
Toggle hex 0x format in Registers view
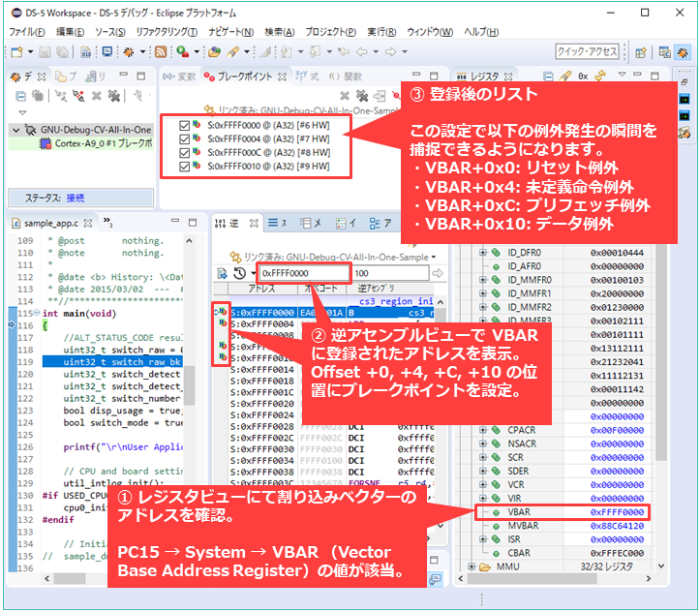pyautogui.click(x=583, y=76)
